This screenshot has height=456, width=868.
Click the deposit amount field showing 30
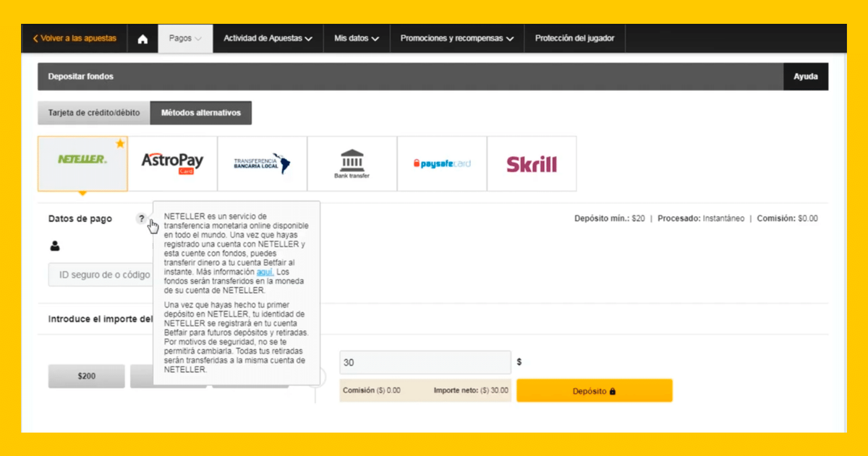425,362
